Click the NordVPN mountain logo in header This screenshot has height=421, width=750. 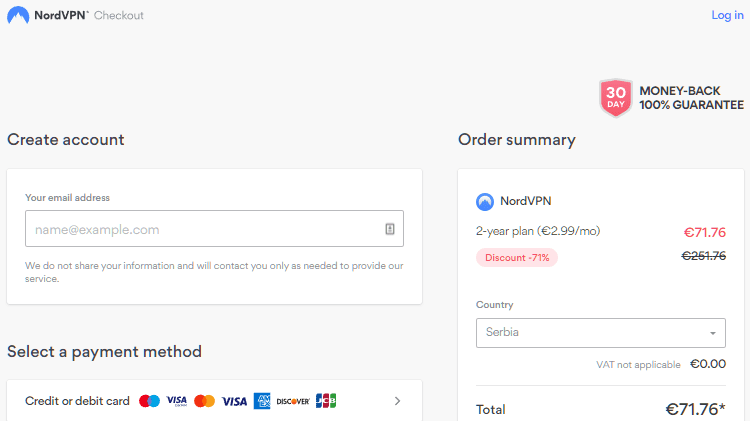pos(18,15)
